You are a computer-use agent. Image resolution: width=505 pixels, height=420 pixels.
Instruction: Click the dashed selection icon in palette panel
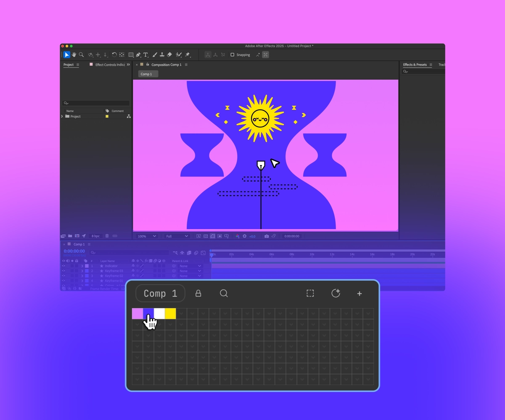(x=310, y=294)
